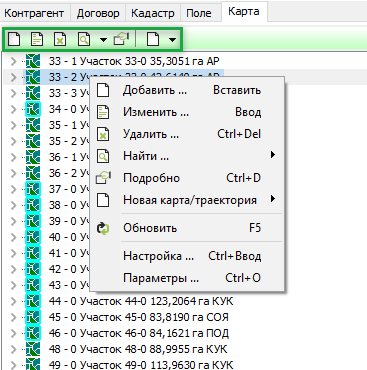Switch to the Кадастр tab
Image resolution: width=367 pixels, height=370 pixels.
click(153, 13)
